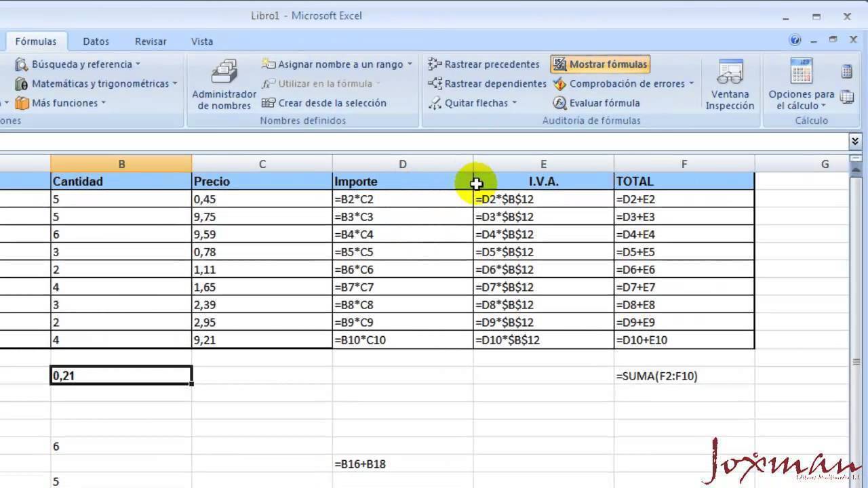The image size is (868, 488).
Task: Select the cell containing =SUMA(F2:F10)
Action: click(x=684, y=376)
